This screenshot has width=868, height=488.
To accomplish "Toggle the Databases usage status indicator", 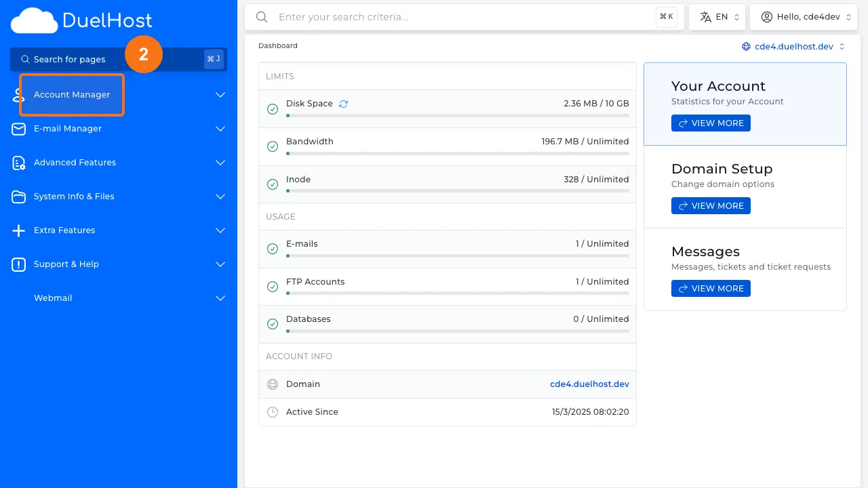I will tap(273, 324).
